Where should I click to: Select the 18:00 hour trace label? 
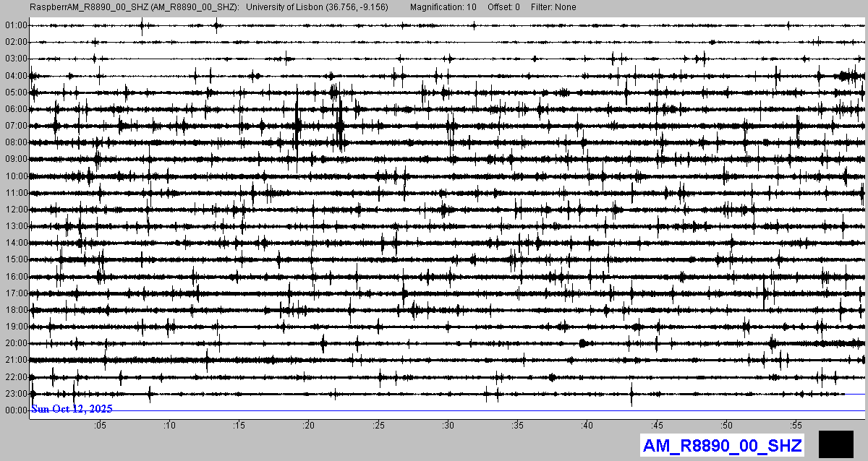click(15, 310)
